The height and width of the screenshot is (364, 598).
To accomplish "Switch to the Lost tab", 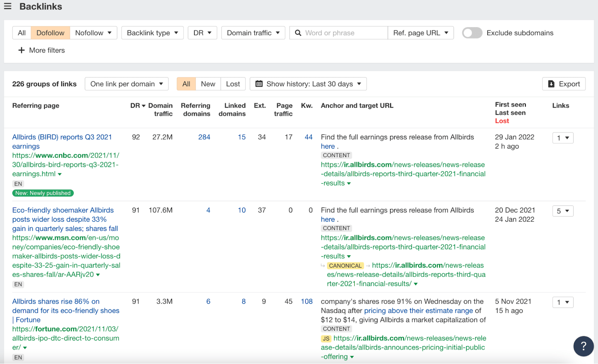I will [233, 84].
